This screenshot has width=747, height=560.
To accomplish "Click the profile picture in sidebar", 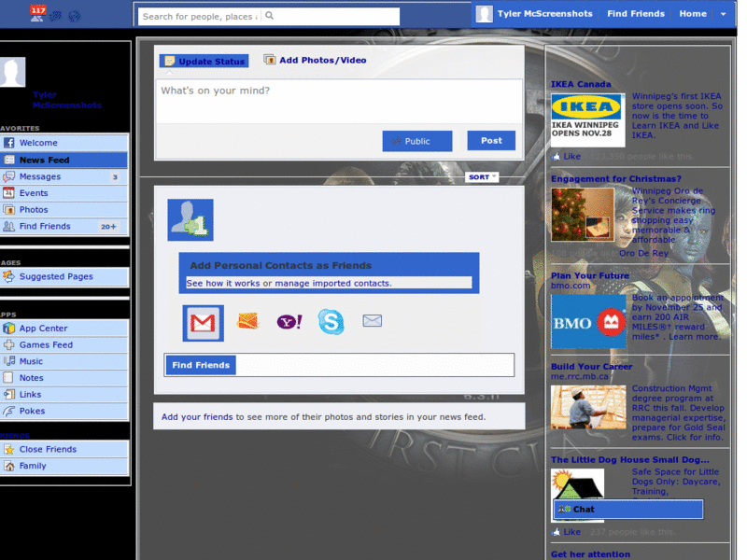I will pos(12,72).
